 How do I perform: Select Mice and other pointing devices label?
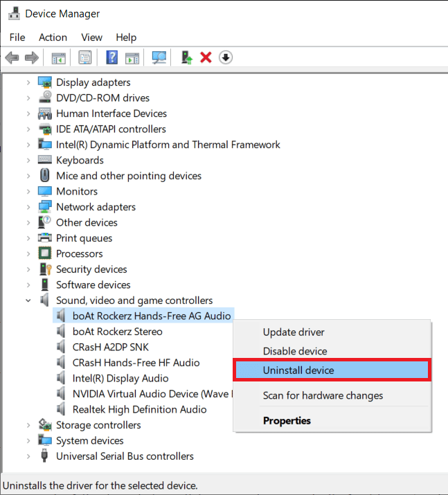[x=129, y=176]
